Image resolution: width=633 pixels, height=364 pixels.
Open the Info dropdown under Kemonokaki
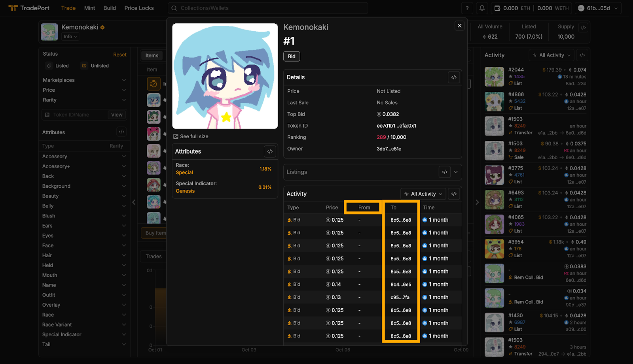point(70,36)
